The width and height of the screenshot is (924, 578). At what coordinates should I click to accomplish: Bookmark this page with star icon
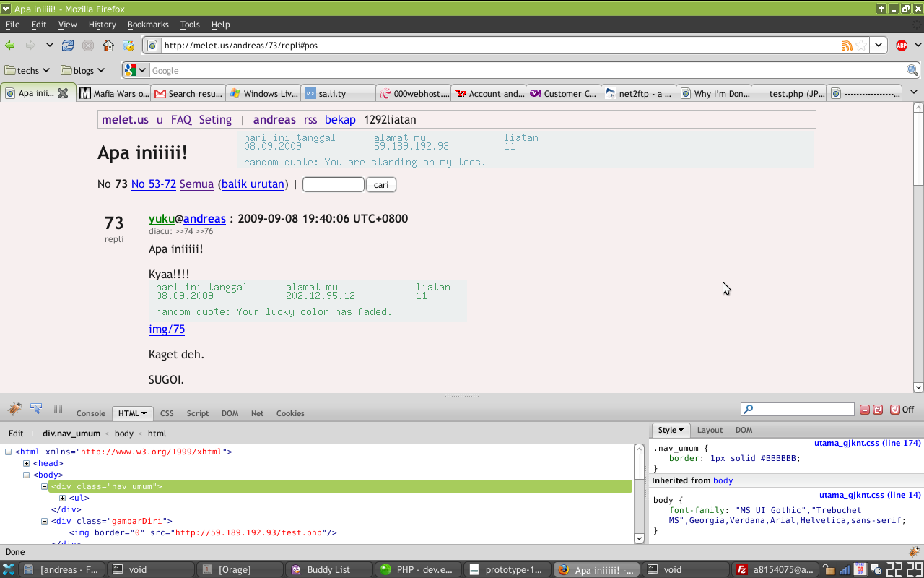tap(861, 46)
